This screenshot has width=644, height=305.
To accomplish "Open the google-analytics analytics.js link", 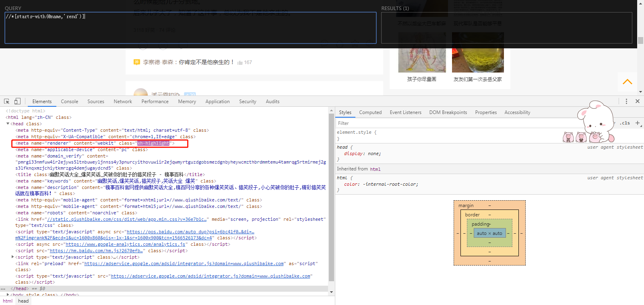I will [x=126, y=244].
